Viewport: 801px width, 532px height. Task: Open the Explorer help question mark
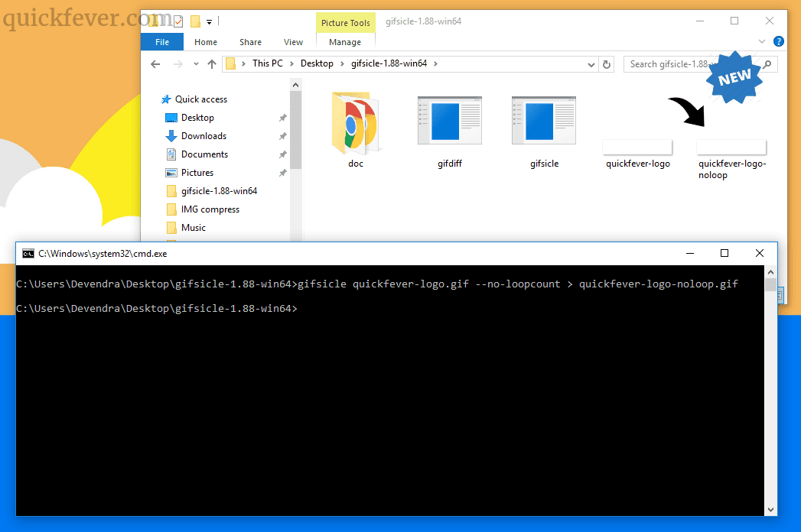[x=779, y=41]
